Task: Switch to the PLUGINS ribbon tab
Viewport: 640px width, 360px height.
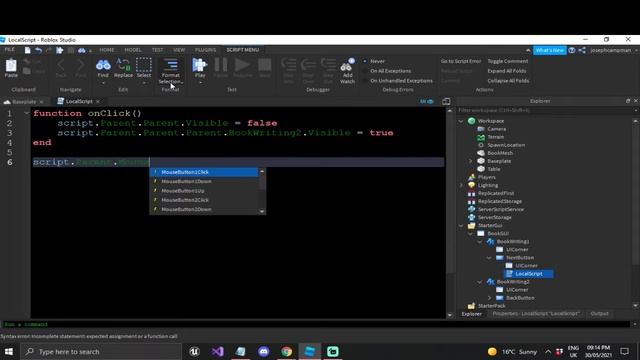Action: pyautogui.click(x=205, y=50)
